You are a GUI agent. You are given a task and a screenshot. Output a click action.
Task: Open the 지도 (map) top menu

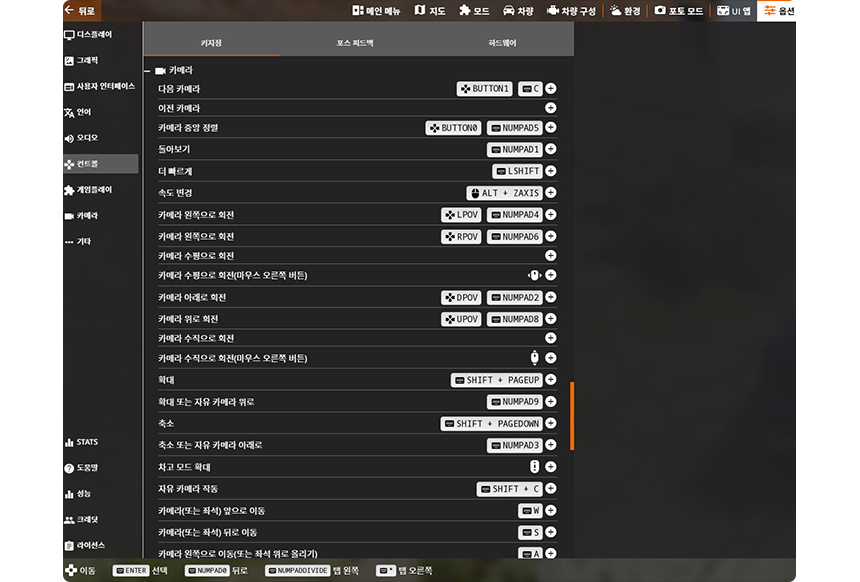point(430,11)
